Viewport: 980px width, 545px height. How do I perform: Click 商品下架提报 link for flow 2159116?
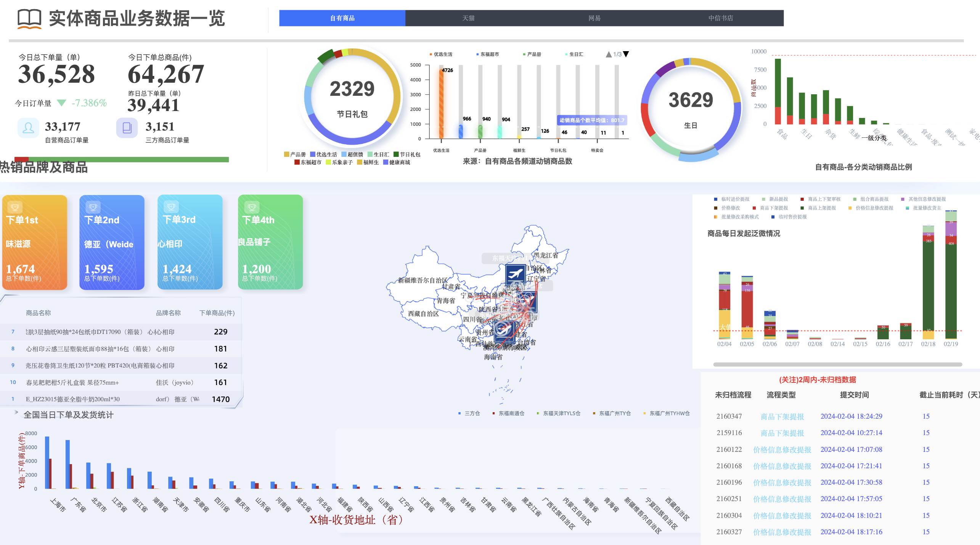click(782, 433)
